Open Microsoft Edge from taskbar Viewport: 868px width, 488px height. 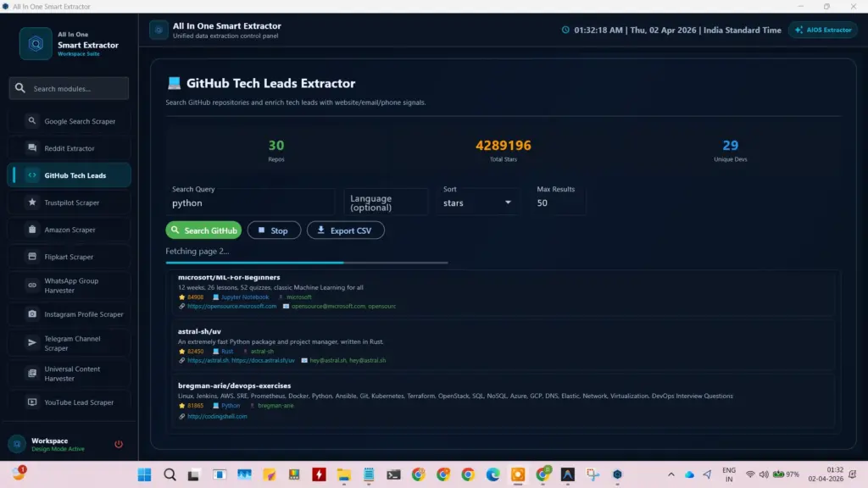pyautogui.click(x=492, y=474)
